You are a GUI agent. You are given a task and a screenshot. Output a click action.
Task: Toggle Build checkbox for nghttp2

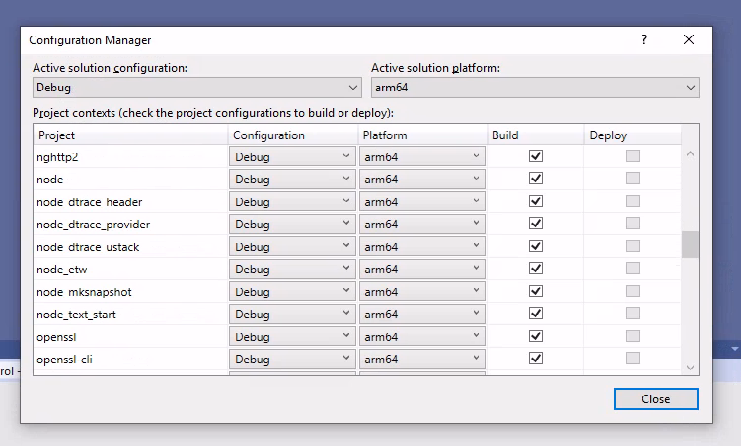coord(536,156)
